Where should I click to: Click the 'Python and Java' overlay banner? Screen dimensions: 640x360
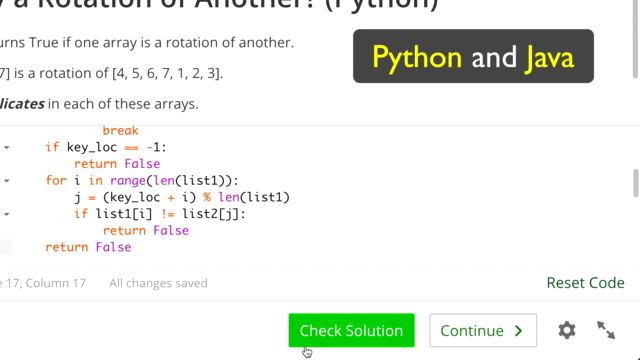[473, 56]
